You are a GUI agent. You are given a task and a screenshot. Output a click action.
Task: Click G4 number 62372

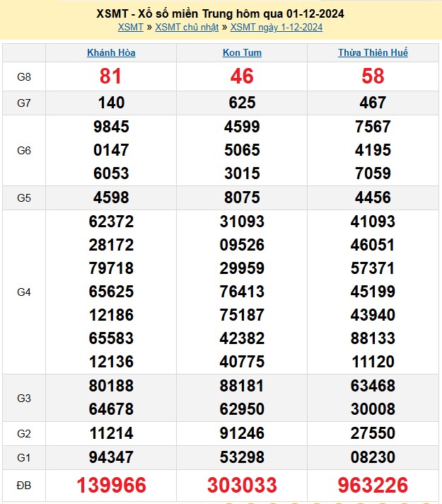pos(111,222)
